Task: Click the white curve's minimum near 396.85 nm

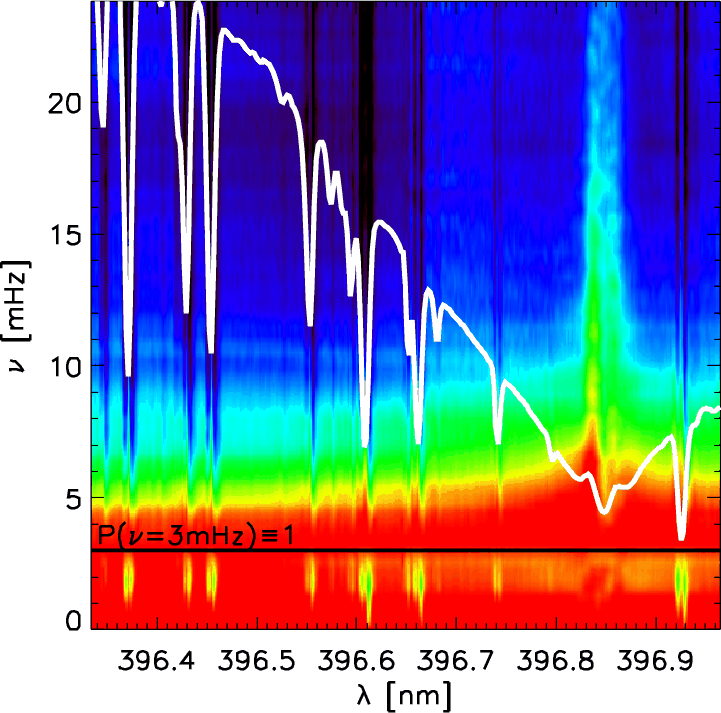Action: point(604,511)
